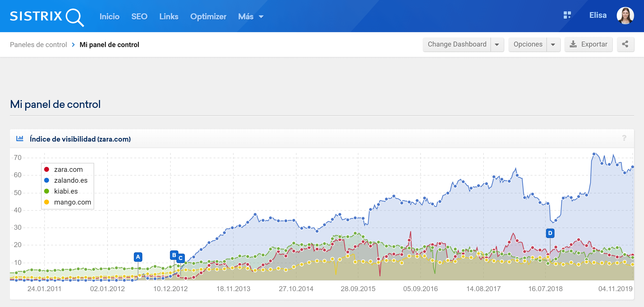Image resolution: width=644 pixels, height=307 pixels.
Task: Open the Inicio menu
Action: (x=109, y=17)
